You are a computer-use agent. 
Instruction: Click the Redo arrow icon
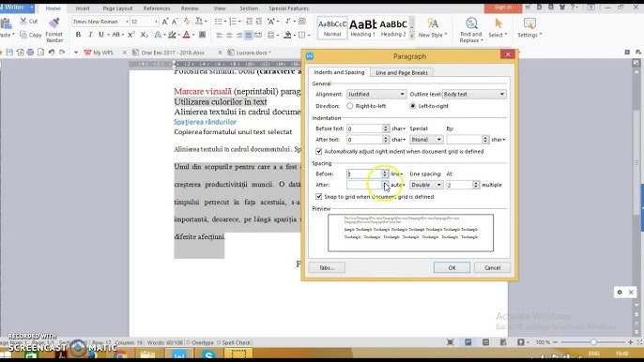(x=62, y=53)
